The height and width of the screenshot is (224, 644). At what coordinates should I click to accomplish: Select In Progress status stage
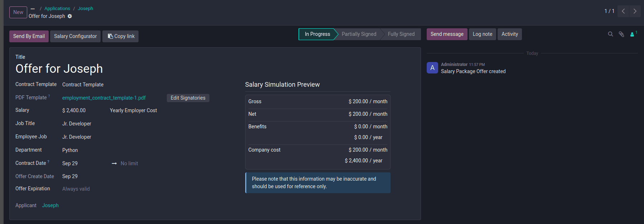(x=317, y=34)
